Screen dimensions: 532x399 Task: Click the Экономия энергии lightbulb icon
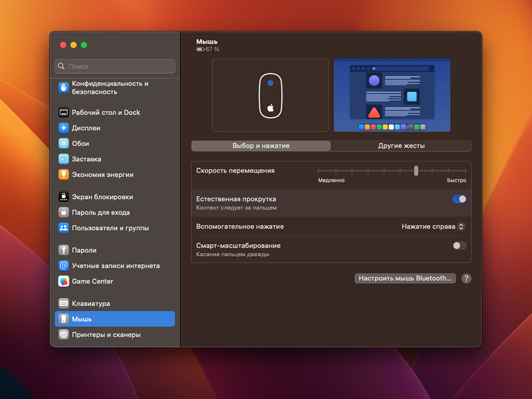tap(64, 175)
